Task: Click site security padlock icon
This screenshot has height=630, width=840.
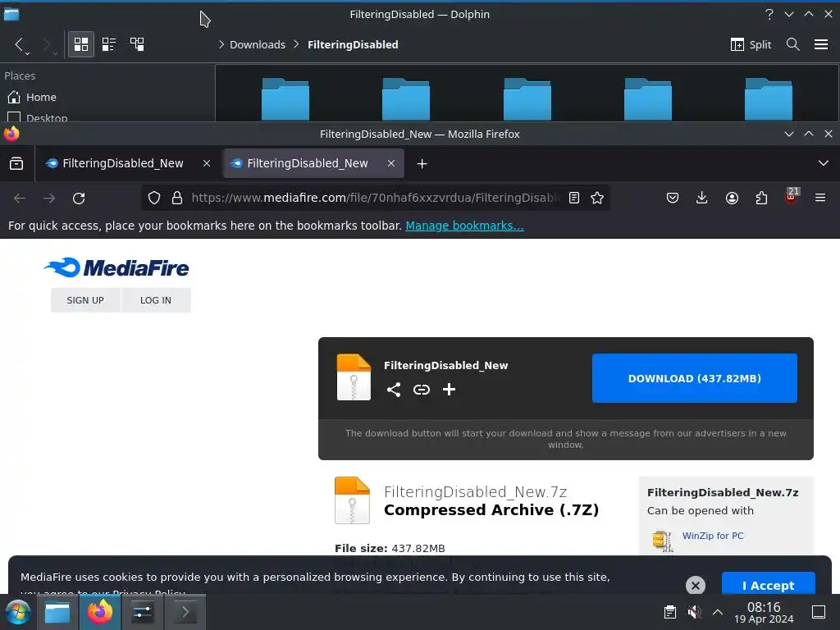Action: coord(177,199)
